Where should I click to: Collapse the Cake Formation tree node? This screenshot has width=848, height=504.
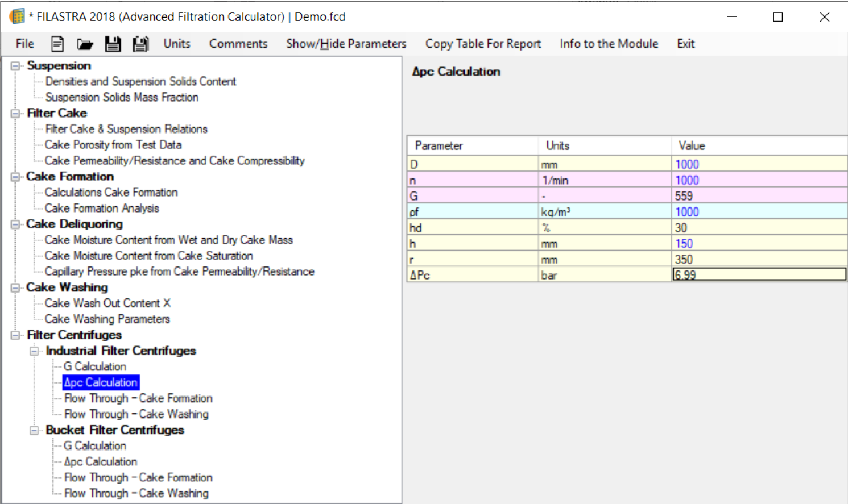[x=15, y=177]
